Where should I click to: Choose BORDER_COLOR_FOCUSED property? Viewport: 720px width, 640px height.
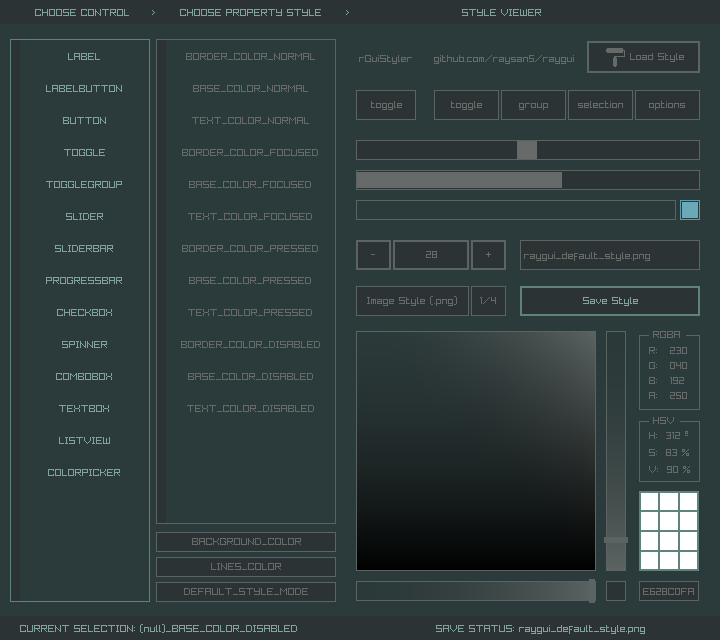pyautogui.click(x=250, y=153)
